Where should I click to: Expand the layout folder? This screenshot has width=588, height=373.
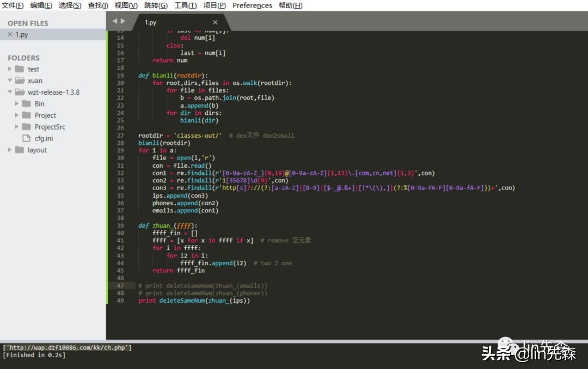10,150
